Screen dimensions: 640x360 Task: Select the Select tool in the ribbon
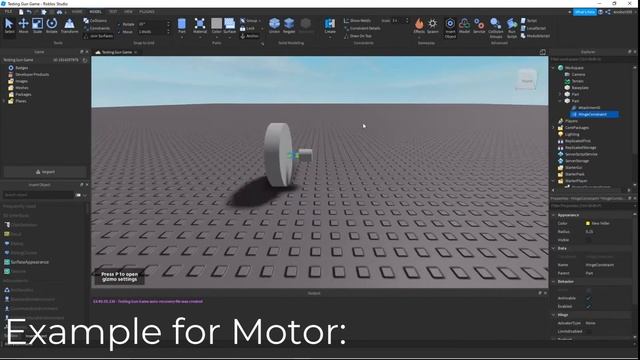coord(9,25)
